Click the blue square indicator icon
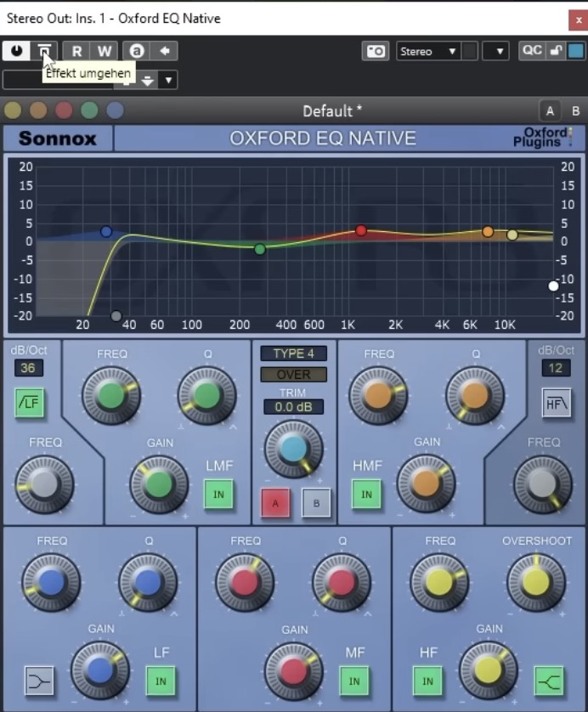Screen dimensions: 588x712 pyautogui.click(x=576, y=50)
